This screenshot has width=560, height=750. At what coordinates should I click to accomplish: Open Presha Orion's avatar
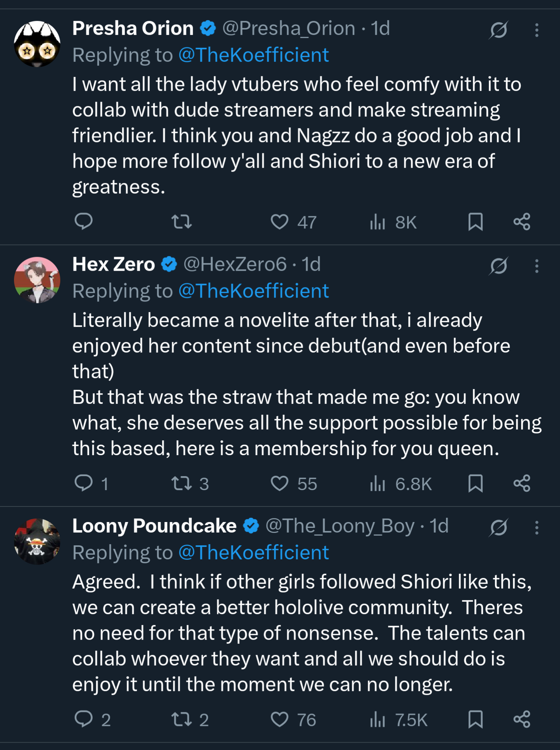[x=37, y=44]
